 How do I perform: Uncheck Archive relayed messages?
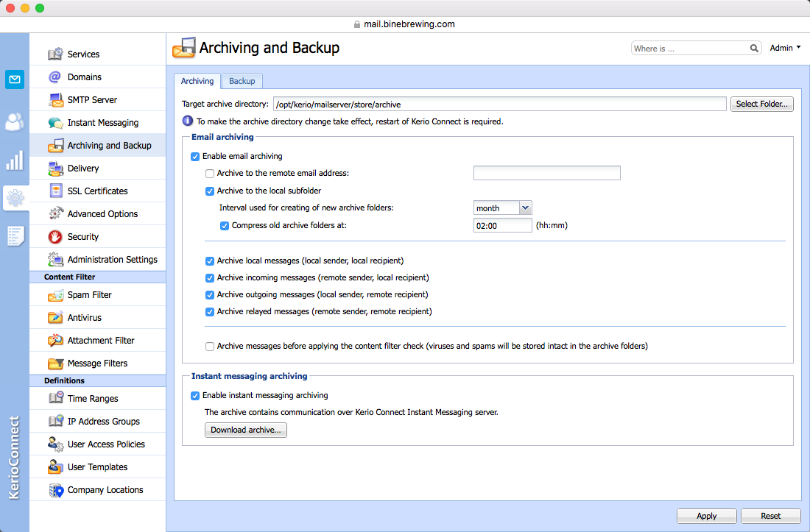(210, 312)
